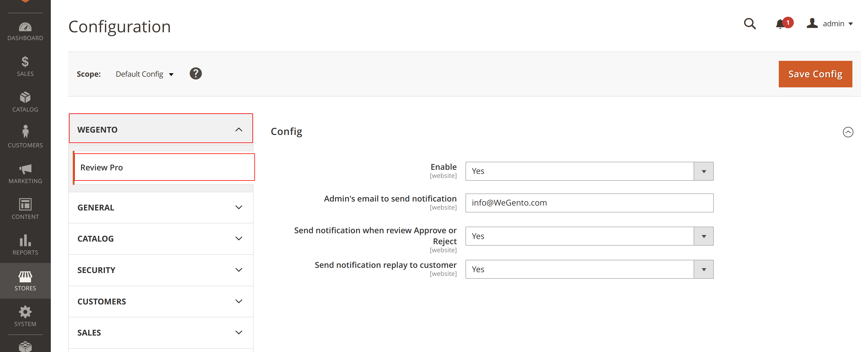
Task: Click the scope help question mark icon
Action: pyautogui.click(x=195, y=74)
